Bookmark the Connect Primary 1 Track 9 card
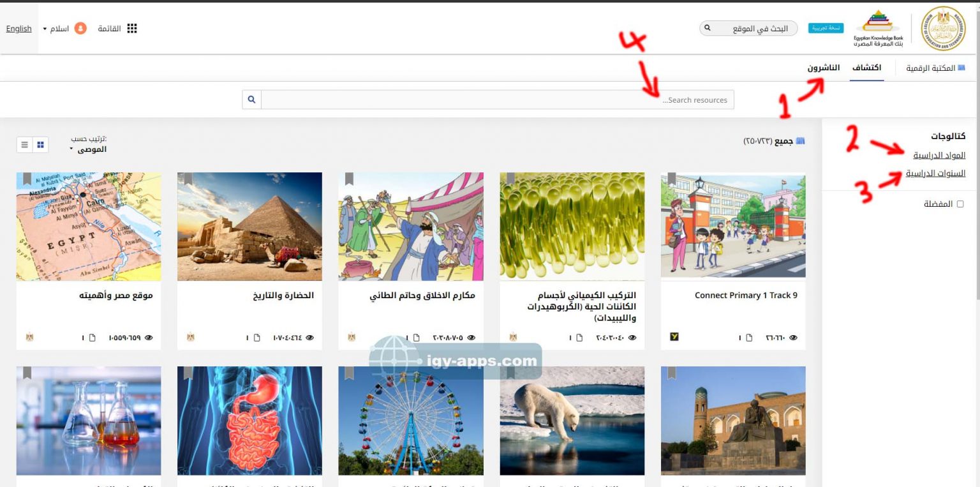 coord(672,179)
